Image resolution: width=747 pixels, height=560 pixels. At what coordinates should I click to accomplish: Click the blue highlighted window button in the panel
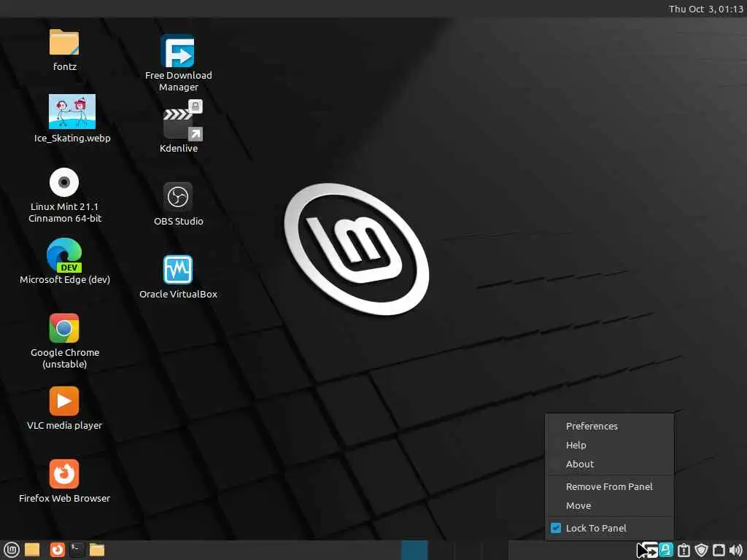point(414,550)
